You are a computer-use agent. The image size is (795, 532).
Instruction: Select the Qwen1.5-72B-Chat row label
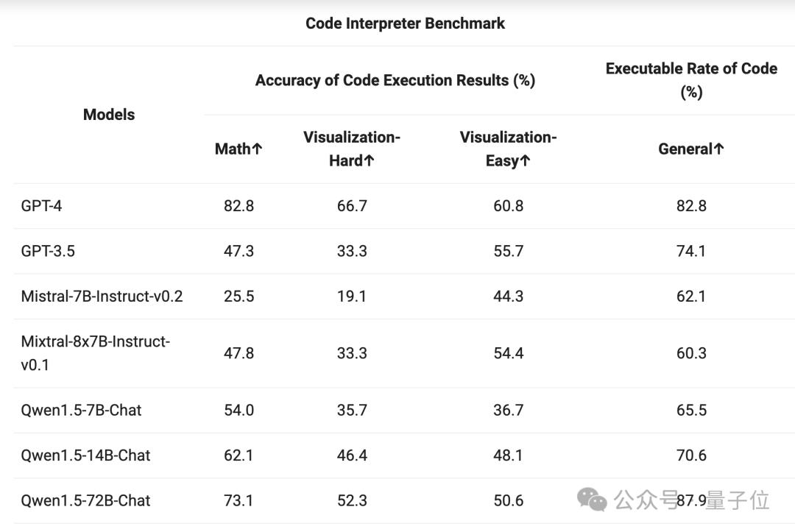coord(85,500)
